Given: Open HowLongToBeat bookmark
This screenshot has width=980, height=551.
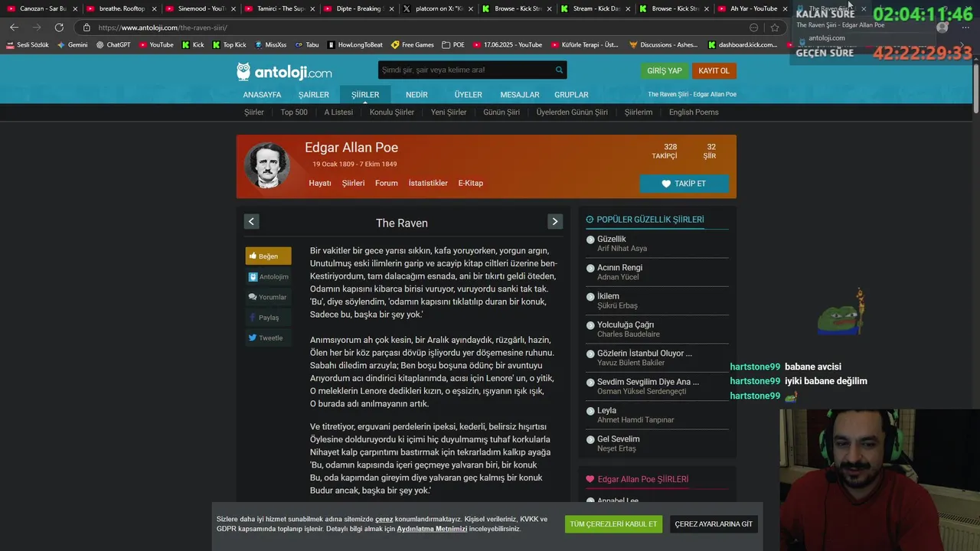Looking at the screenshot, I should click(x=354, y=45).
